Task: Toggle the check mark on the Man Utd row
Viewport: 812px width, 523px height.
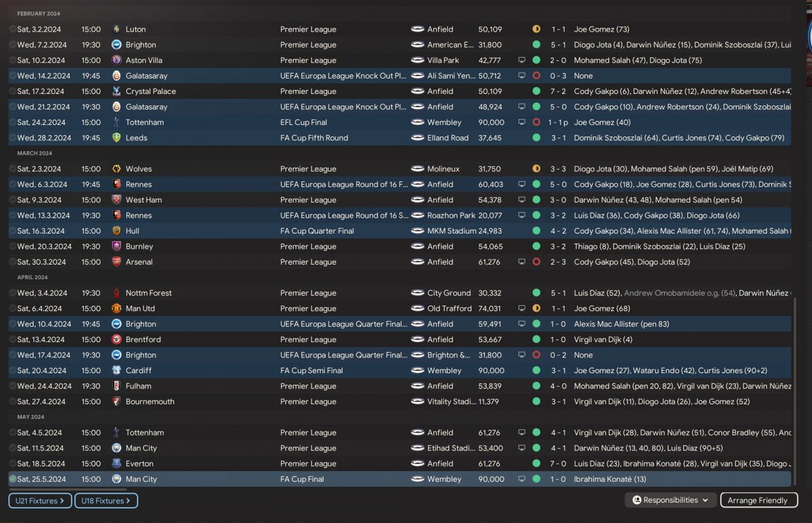Action: 13,308
